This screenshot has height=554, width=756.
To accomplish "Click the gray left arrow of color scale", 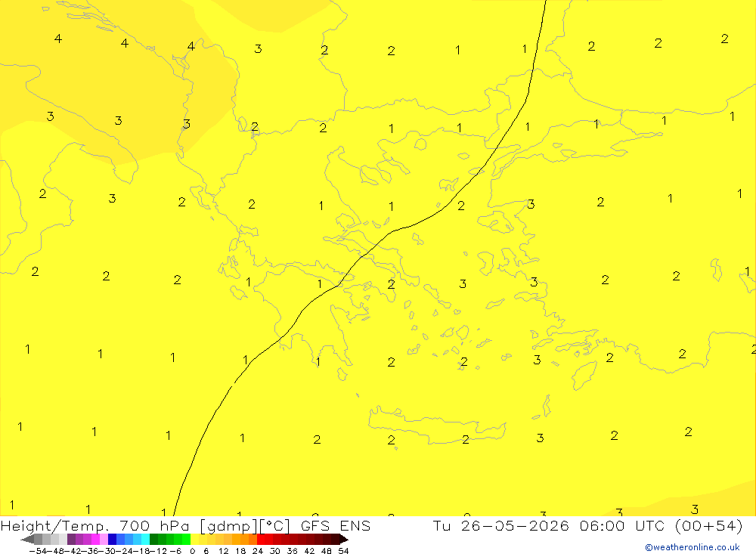I will tap(27, 540).
